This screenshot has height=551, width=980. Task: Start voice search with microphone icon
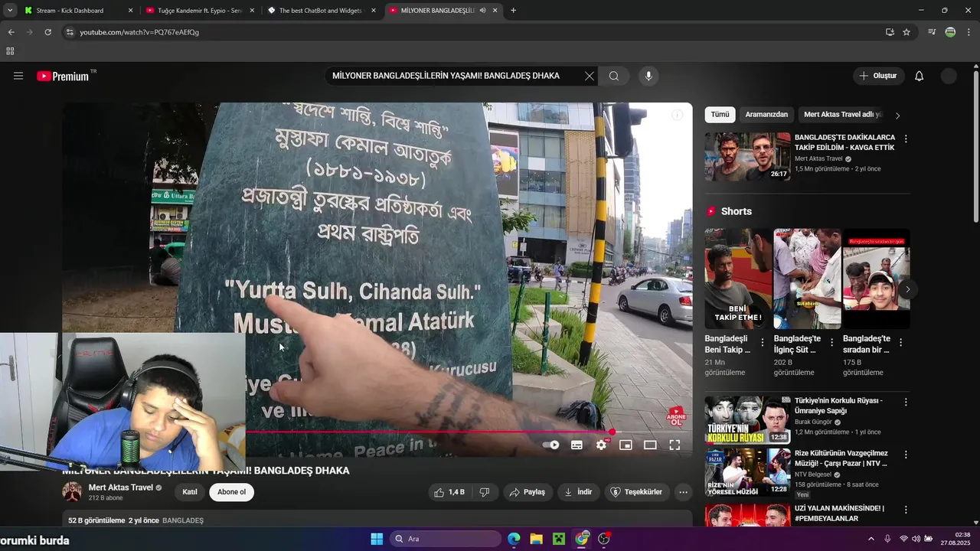click(648, 76)
